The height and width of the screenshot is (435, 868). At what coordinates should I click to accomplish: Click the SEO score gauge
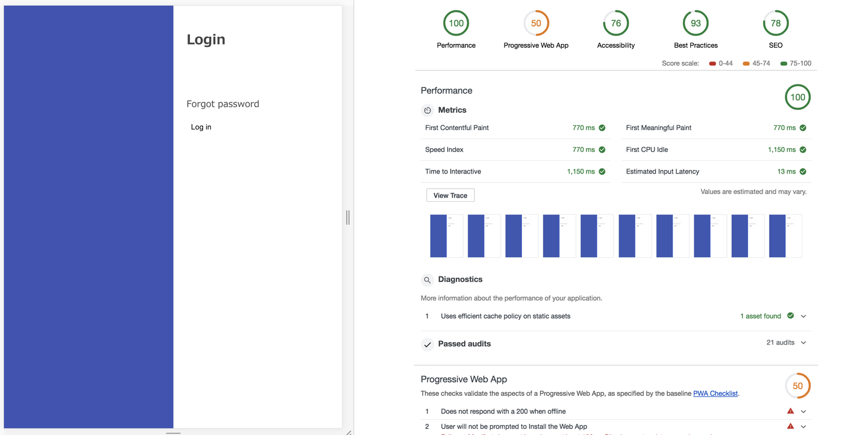[775, 23]
